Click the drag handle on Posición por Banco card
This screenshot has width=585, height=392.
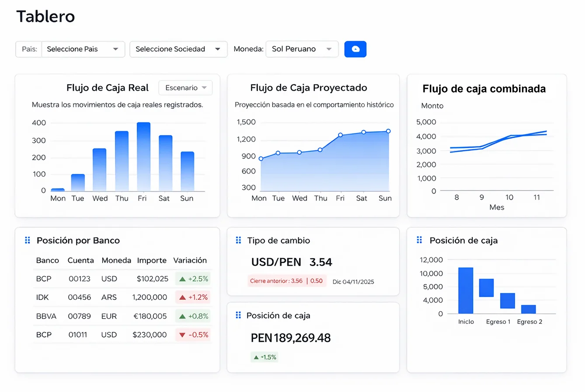point(27,240)
